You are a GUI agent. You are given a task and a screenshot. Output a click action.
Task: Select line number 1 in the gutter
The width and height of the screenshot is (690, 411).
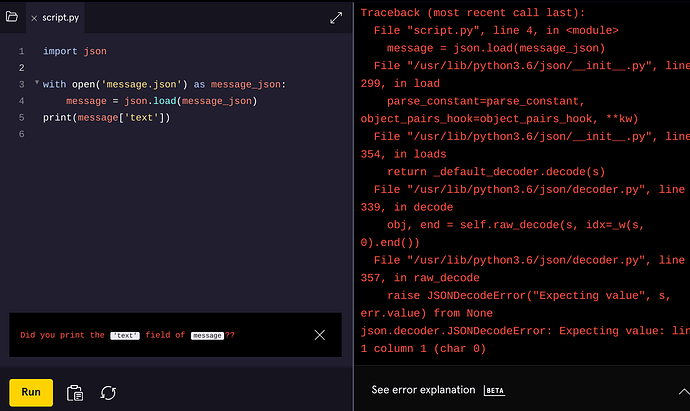pyautogui.click(x=21, y=51)
